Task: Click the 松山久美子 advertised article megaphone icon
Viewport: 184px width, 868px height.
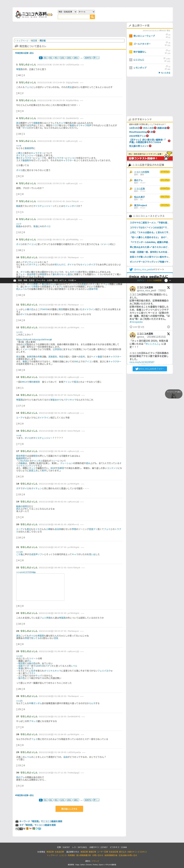Action: click(x=131, y=197)
